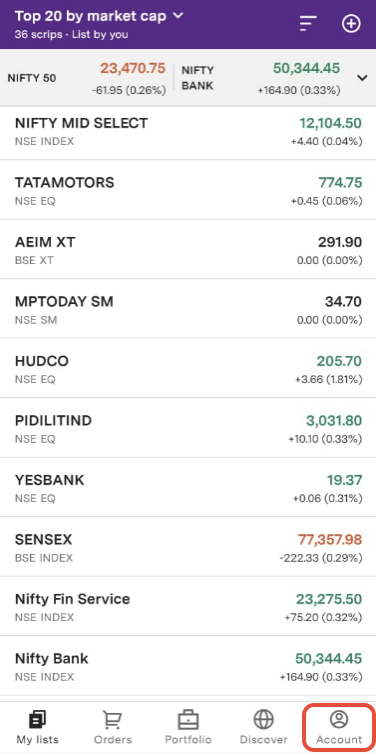Open the YESBANK scrip row
The height and width of the screenshot is (754, 376).
pyautogui.click(x=188, y=488)
